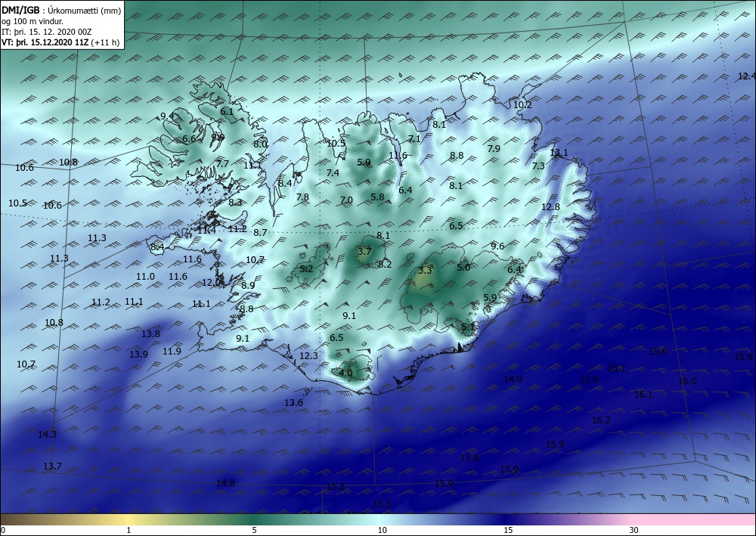Click the 8.3 value label
The image size is (756, 536).
[x=235, y=203]
